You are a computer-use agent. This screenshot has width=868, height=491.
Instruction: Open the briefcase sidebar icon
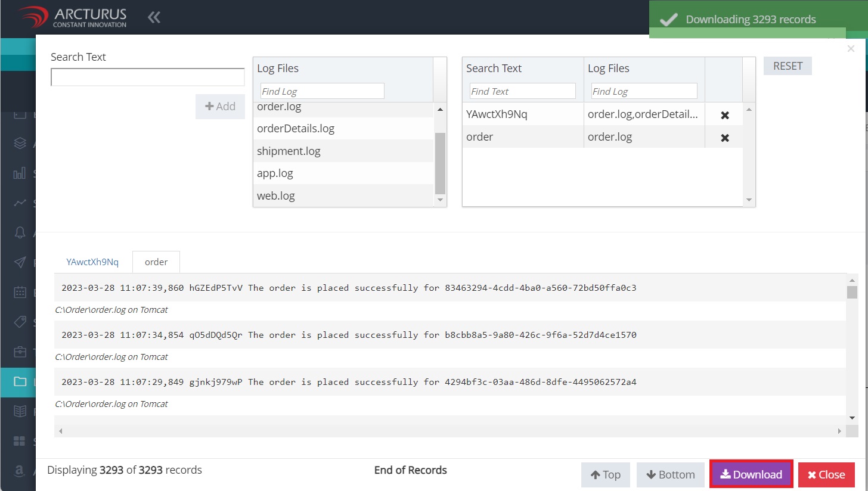(x=20, y=352)
